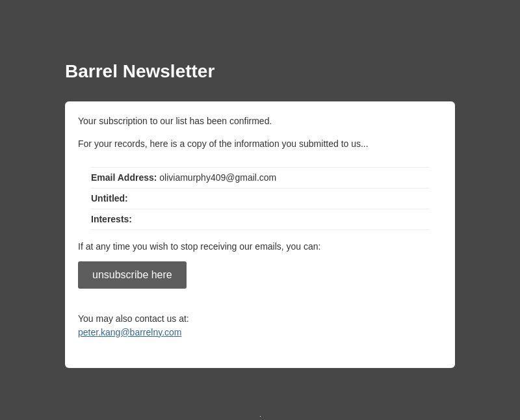Click the word 'Newsletter' in the title
The height and width of the screenshot is (420, 520).
(x=169, y=72)
